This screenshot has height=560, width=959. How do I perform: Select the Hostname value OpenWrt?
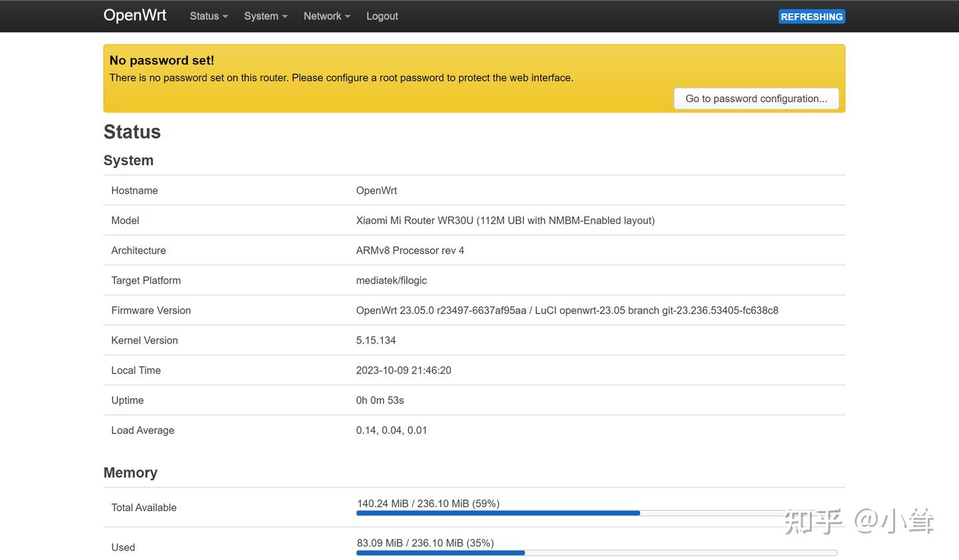tap(376, 190)
